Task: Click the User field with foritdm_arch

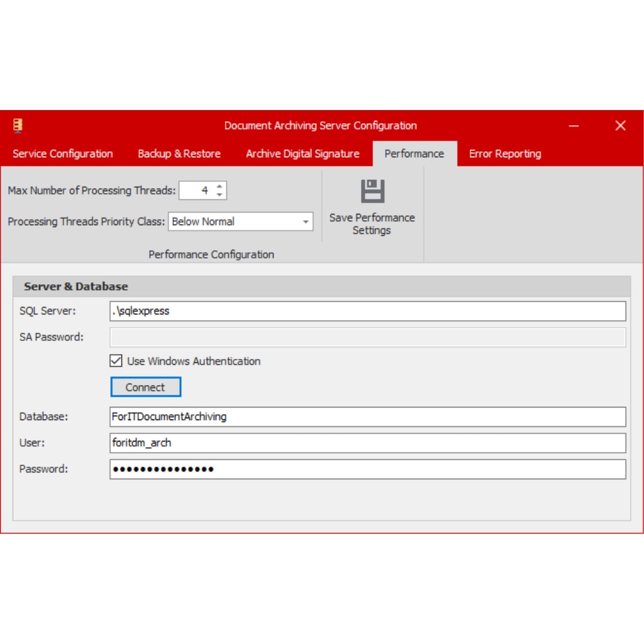Action: point(367,443)
